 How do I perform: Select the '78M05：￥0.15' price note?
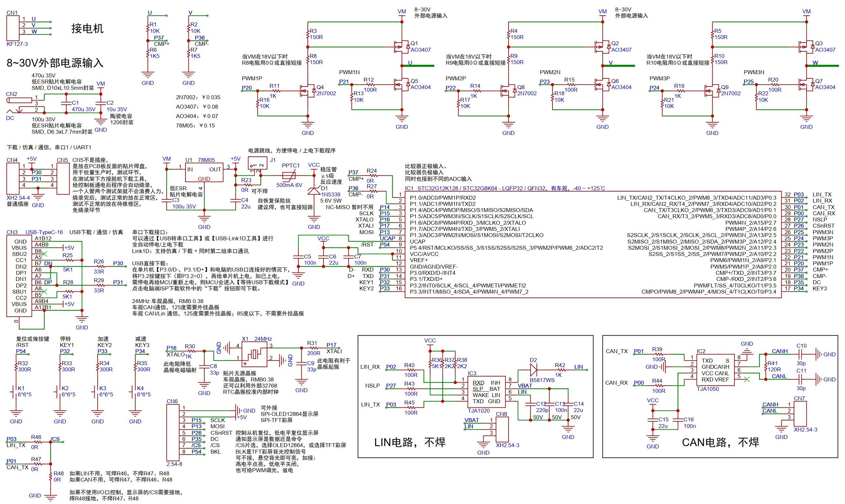[x=195, y=126]
